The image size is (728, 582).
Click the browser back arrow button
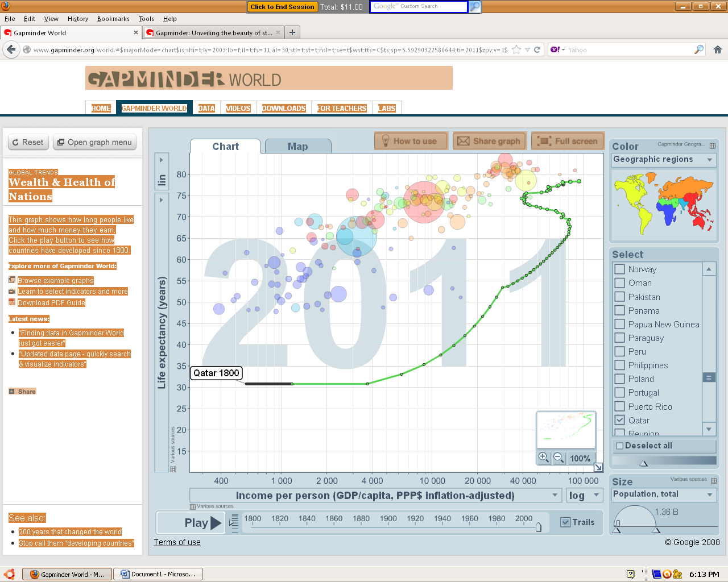click(x=11, y=50)
